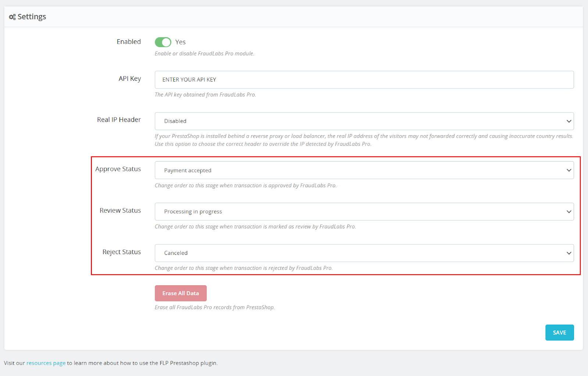Open the resources page link

point(46,363)
